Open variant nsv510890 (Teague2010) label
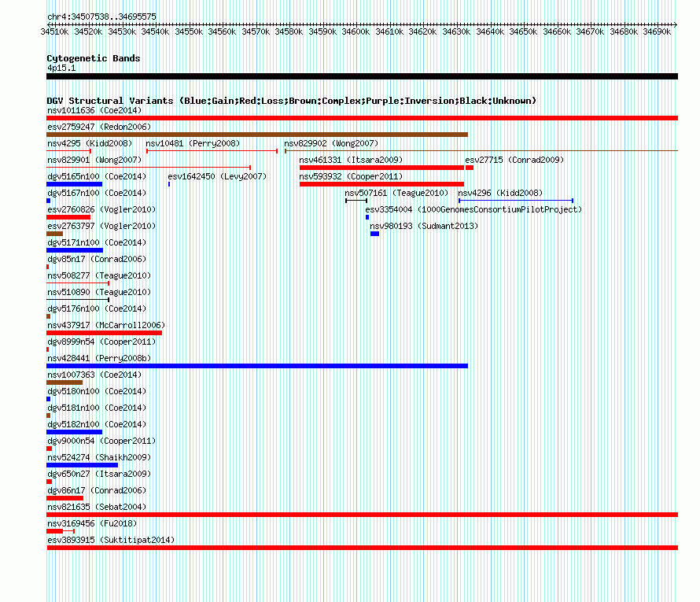Screen dimensions: 700x602 99,292
